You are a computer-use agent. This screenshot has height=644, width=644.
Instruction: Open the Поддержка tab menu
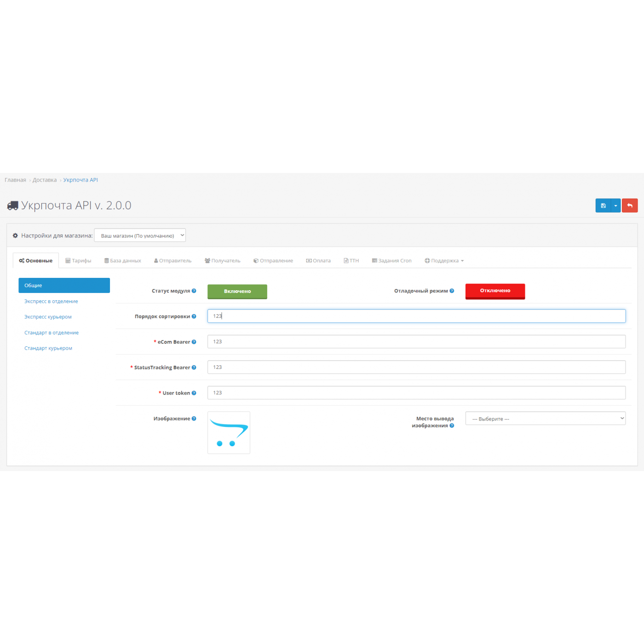pyautogui.click(x=444, y=261)
